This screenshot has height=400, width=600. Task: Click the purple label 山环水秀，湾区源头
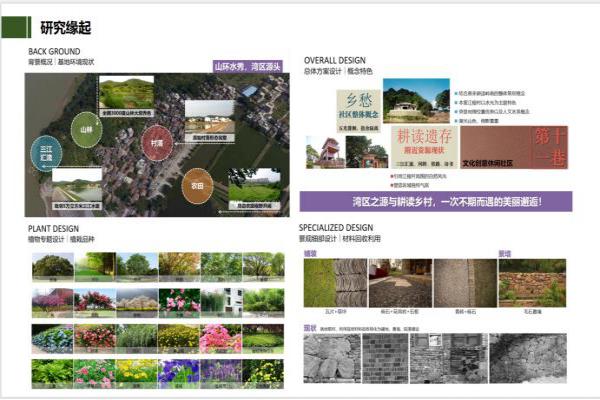pos(248,67)
